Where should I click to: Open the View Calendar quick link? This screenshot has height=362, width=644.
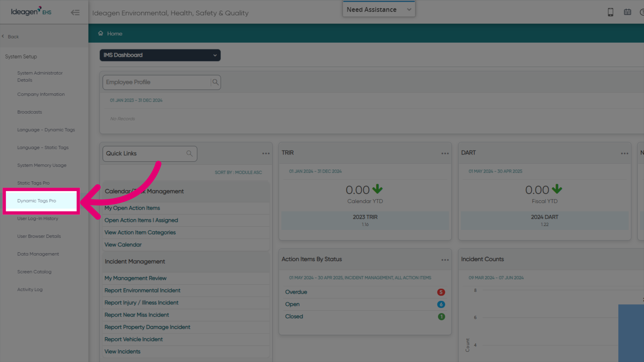pyautogui.click(x=123, y=245)
